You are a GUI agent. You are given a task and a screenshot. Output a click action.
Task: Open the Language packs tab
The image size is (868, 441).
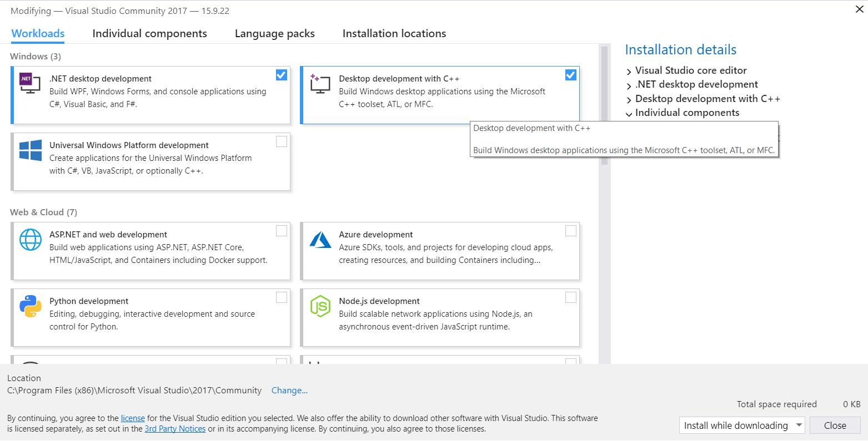275,33
